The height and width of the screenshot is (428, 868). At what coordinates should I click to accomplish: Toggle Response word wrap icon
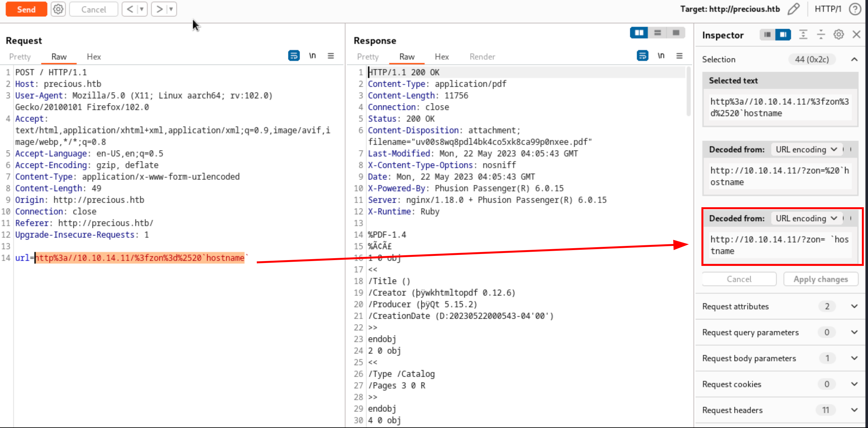[642, 56]
